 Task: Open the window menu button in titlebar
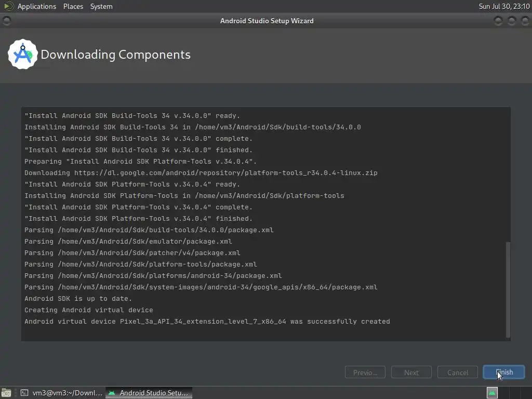(x=6, y=21)
